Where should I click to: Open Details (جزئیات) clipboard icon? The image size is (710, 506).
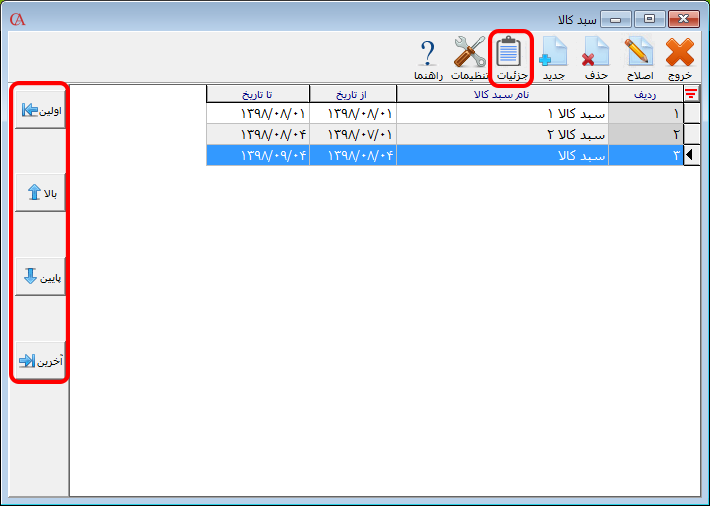pos(511,58)
